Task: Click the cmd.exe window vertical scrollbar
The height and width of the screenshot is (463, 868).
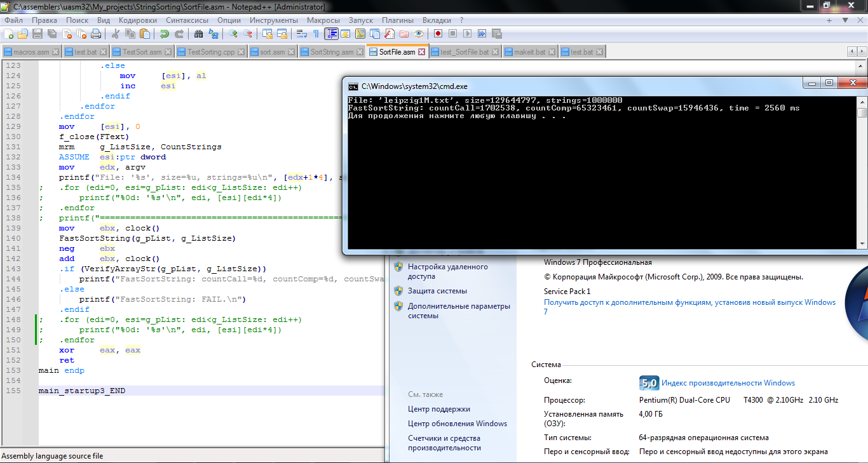Action: (x=862, y=171)
